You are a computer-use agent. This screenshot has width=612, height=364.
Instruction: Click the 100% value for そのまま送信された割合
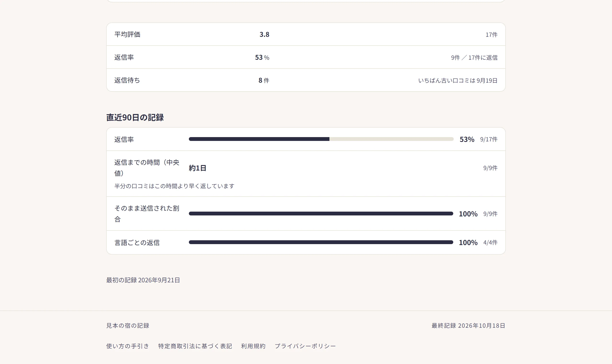click(x=468, y=214)
